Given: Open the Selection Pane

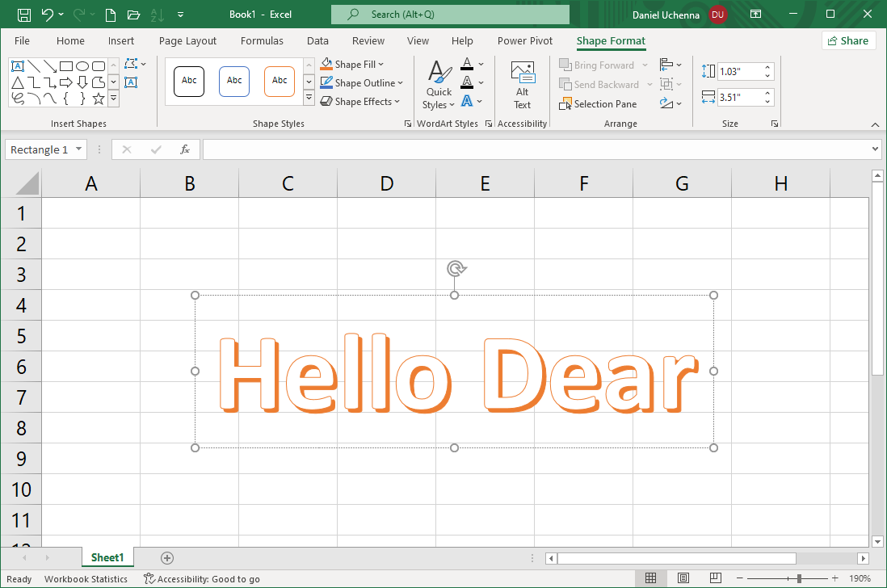Looking at the screenshot, I should (598, 103).
